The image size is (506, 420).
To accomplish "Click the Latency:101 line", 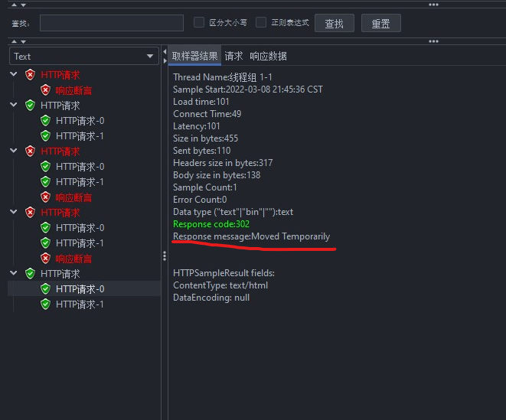I will (x=197, y=126).
